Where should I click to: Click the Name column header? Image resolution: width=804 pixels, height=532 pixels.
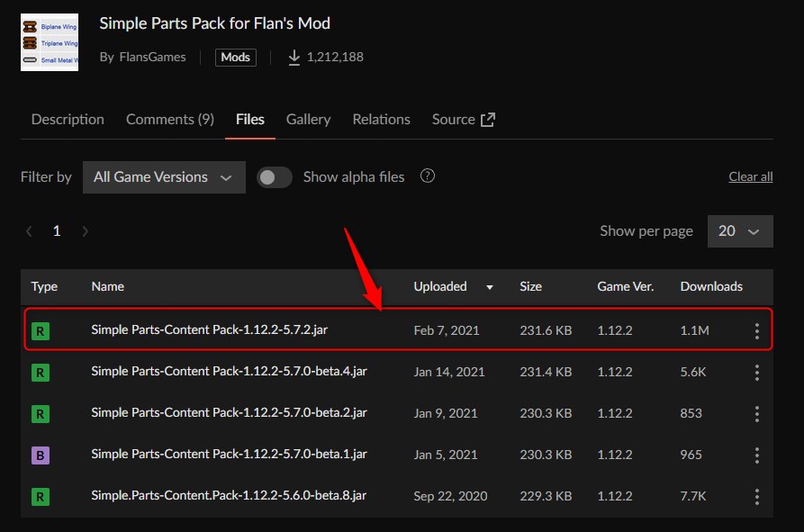pos(108,286)
